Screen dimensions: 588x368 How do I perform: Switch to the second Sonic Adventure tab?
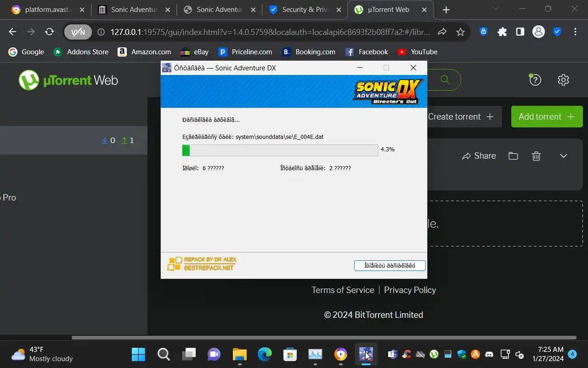coord(219,10)
